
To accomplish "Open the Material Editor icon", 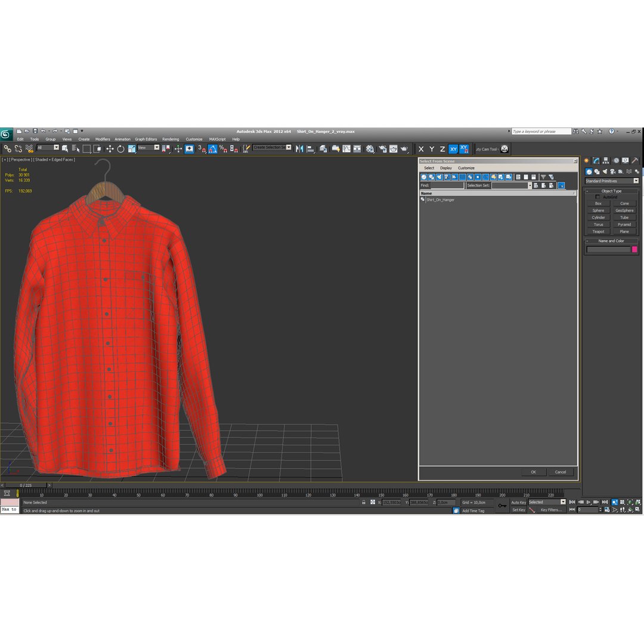I will [370, 148].
